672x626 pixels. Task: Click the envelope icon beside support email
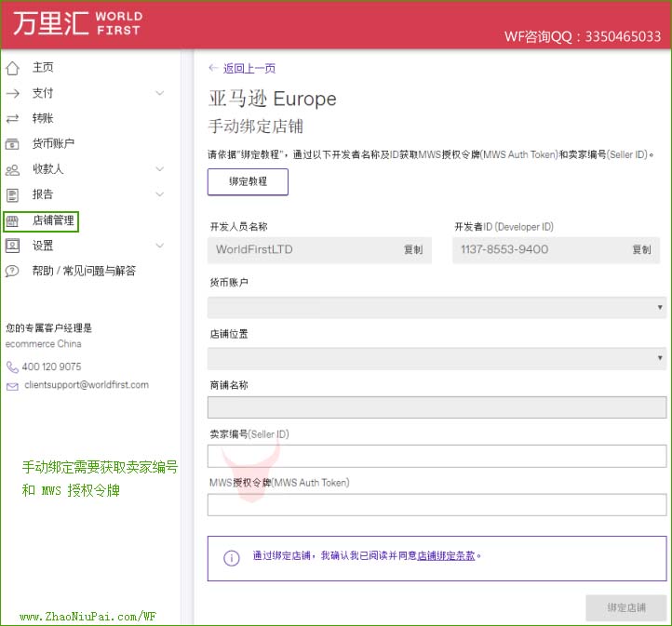[12, 386]
